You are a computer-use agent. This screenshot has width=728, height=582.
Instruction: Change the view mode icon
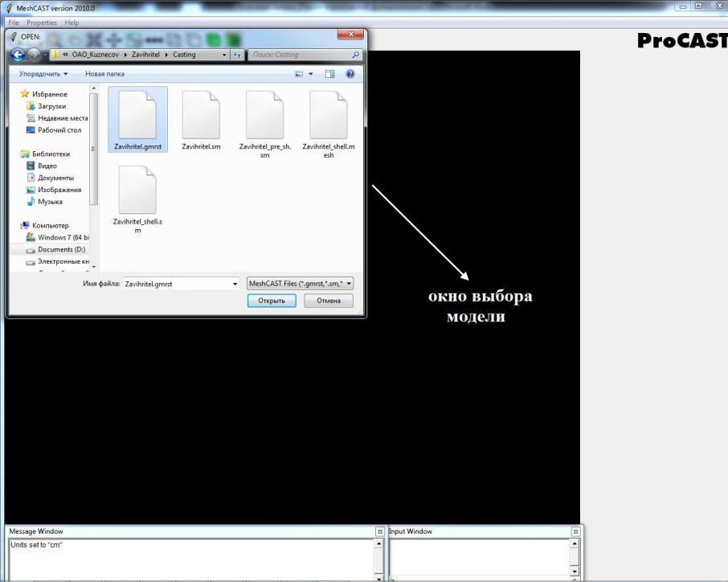tap(299, 74)
